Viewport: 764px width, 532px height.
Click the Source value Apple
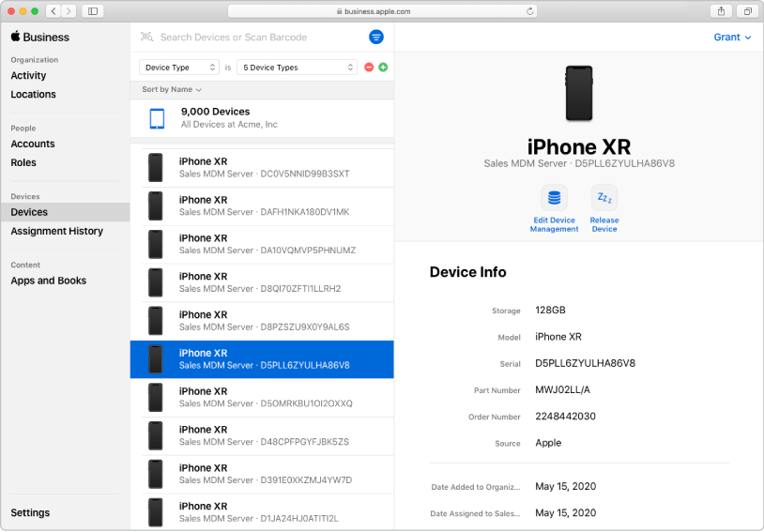click(x=548, y=443)
